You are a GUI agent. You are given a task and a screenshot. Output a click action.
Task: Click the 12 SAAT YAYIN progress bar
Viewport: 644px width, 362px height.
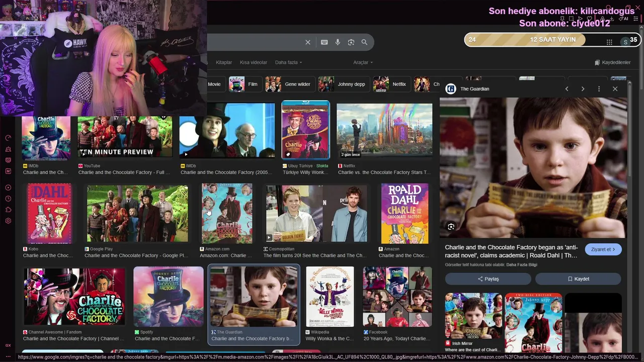(552, 40)
